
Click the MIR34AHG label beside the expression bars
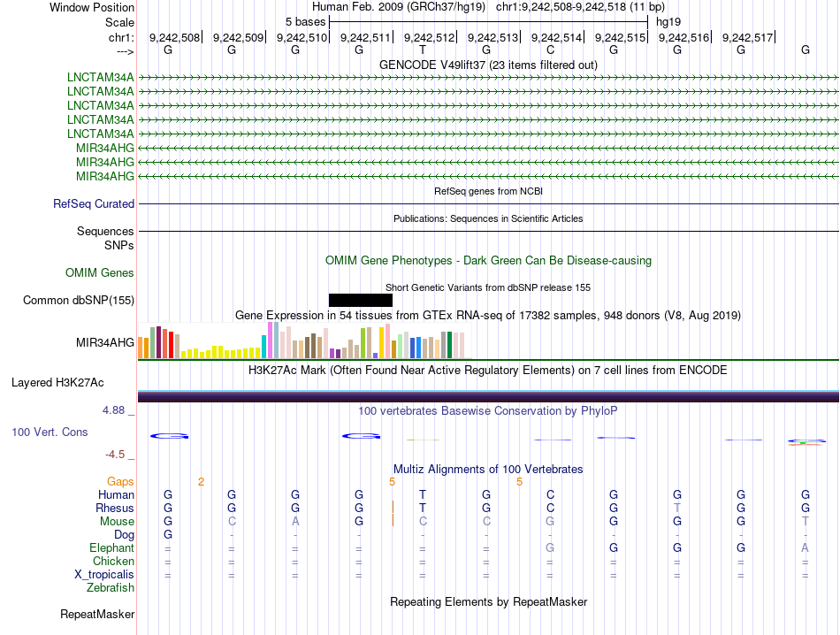coord(105,342)
